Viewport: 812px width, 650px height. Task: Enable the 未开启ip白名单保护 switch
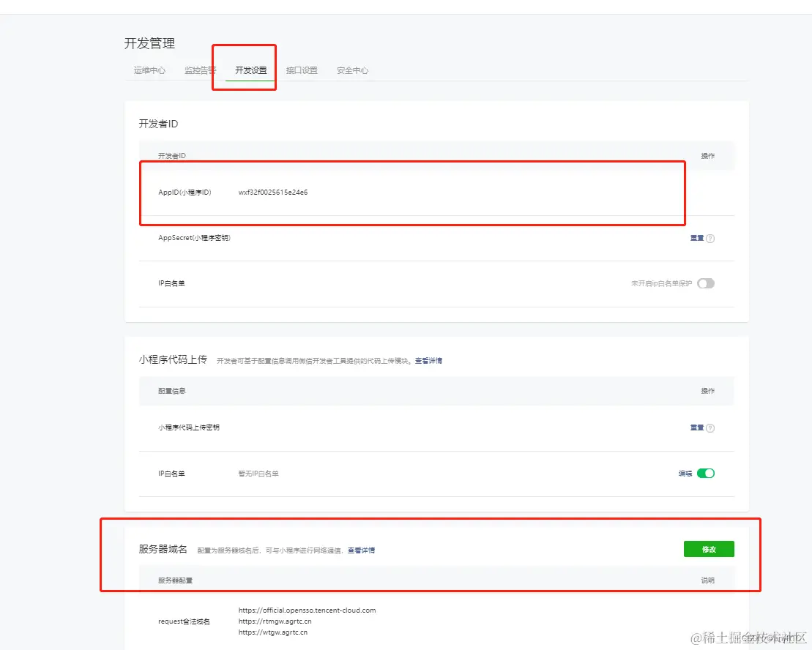[705, 283]
